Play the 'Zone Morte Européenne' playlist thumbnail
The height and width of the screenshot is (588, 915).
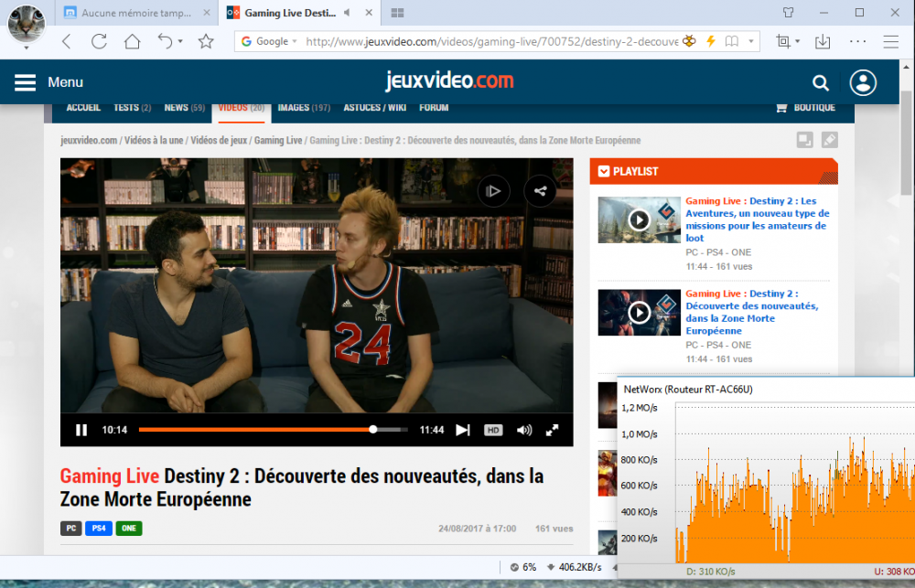[639, 313]
